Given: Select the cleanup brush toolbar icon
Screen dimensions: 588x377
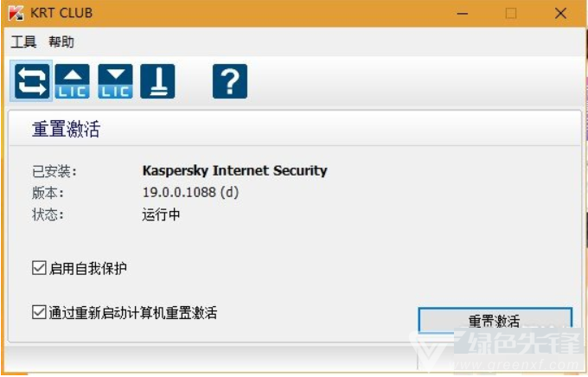Looking at the screenshot, I should [x=157, y=81].
